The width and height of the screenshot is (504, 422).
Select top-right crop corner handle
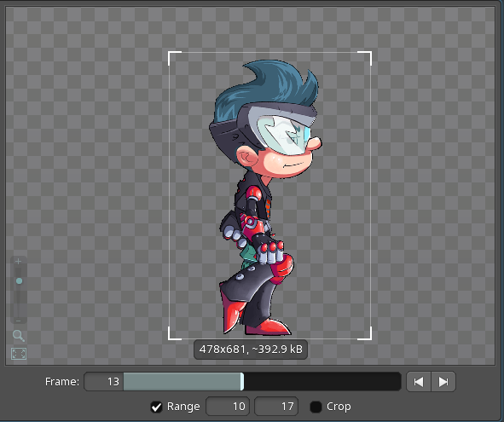(x=365, y=58)
